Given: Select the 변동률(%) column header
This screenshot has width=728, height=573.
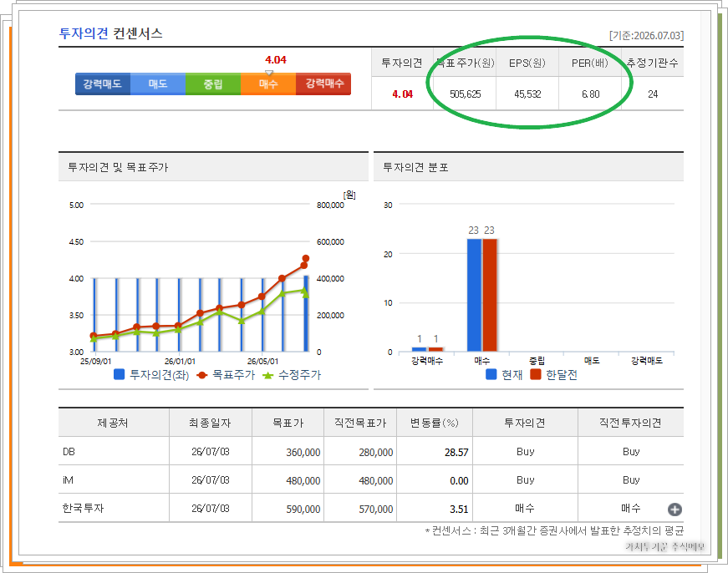Looking at the screenshot, I should (435, 423).
